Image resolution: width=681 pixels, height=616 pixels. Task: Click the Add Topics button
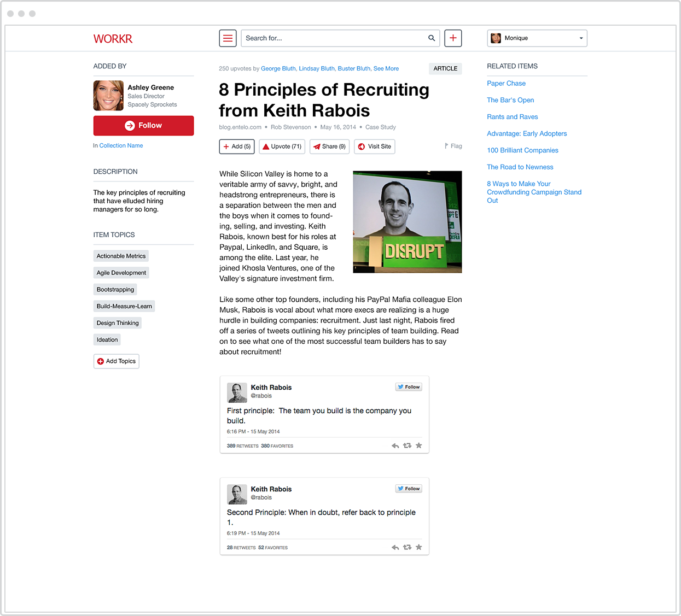click(x=117, y=361)
